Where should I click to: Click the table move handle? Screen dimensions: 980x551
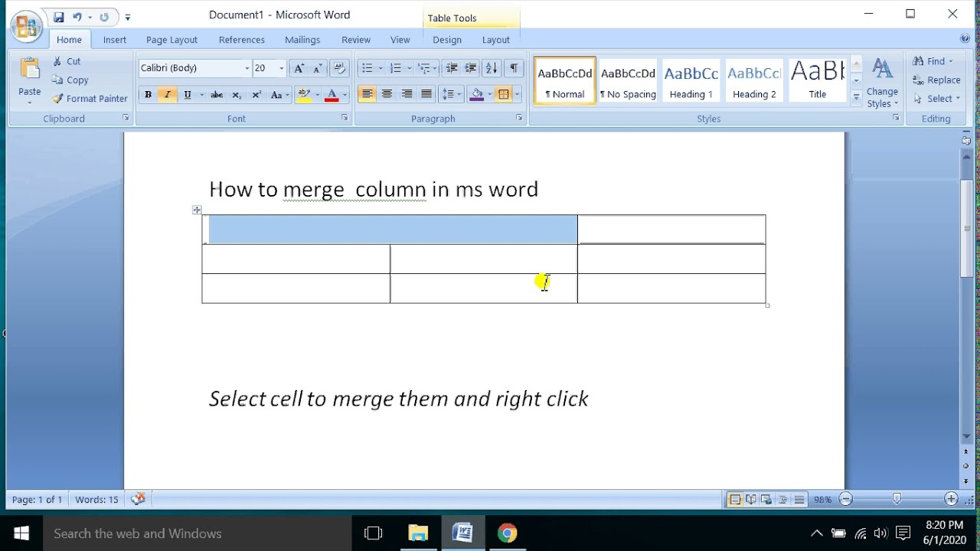click(197, 210)
